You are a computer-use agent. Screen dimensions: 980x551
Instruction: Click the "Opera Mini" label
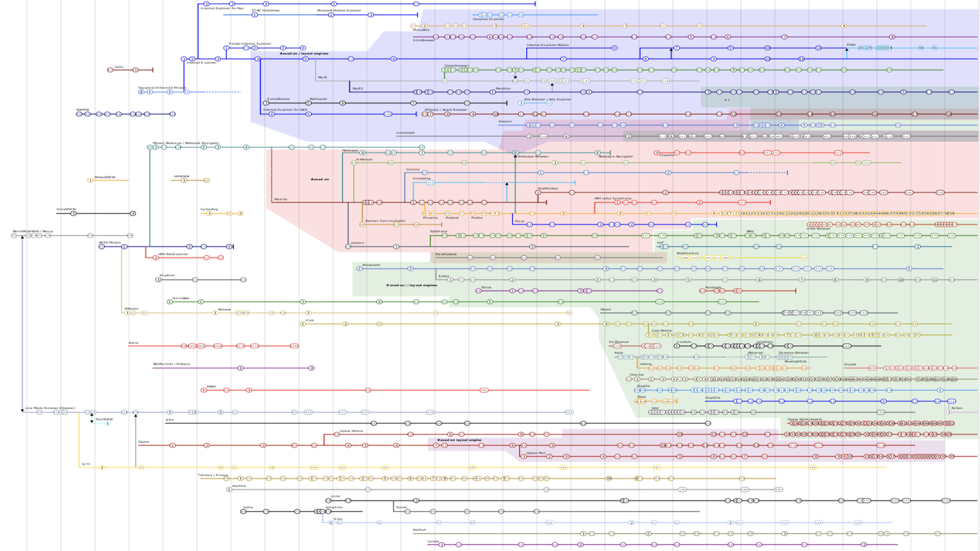coord(536,453)
